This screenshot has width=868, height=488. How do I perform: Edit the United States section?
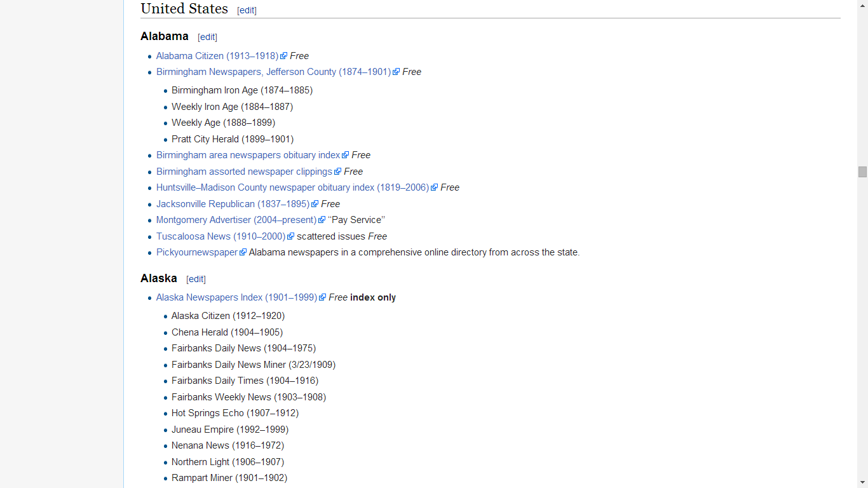247,10
